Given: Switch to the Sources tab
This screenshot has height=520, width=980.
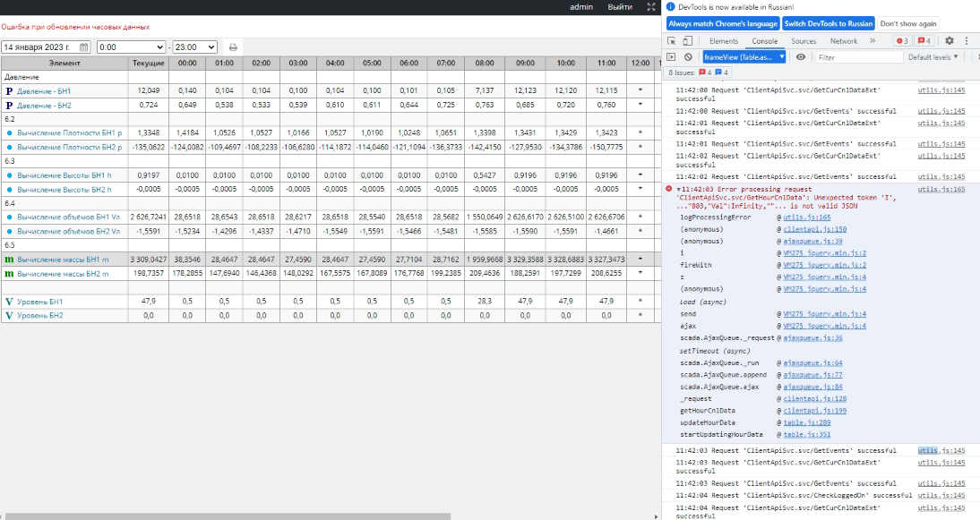Looking at the screenshot, I should coord(804,40).
